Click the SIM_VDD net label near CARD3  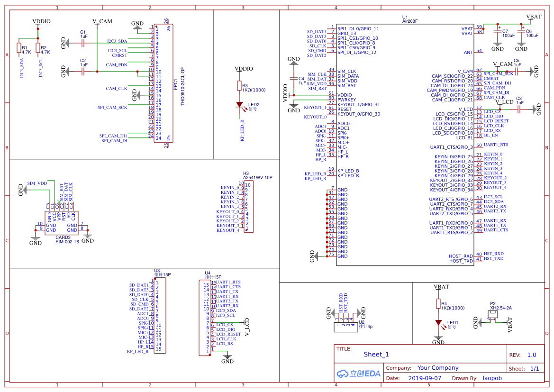[37, 183]
